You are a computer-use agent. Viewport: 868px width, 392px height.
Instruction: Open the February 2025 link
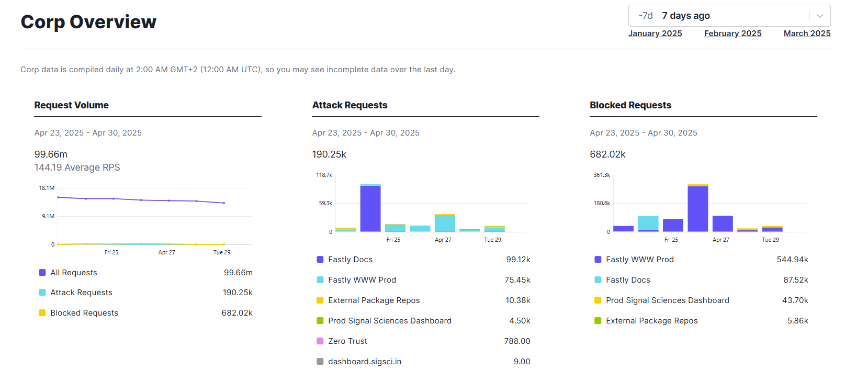click(x=732, y=33)
